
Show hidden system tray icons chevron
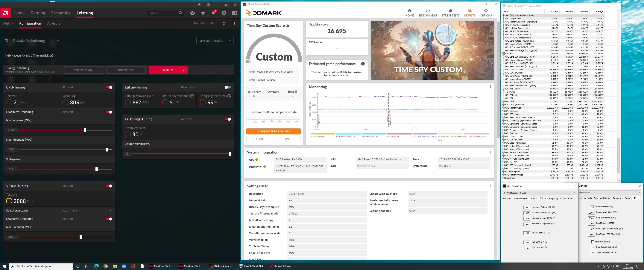pos(599,266)
